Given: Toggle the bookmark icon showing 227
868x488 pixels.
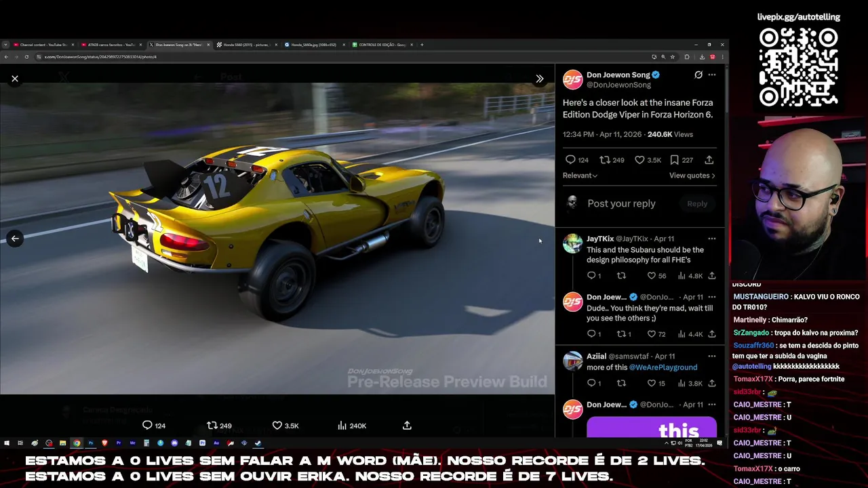Looking at the screenshot, I should pyautogui.click(x=674, y=160).
